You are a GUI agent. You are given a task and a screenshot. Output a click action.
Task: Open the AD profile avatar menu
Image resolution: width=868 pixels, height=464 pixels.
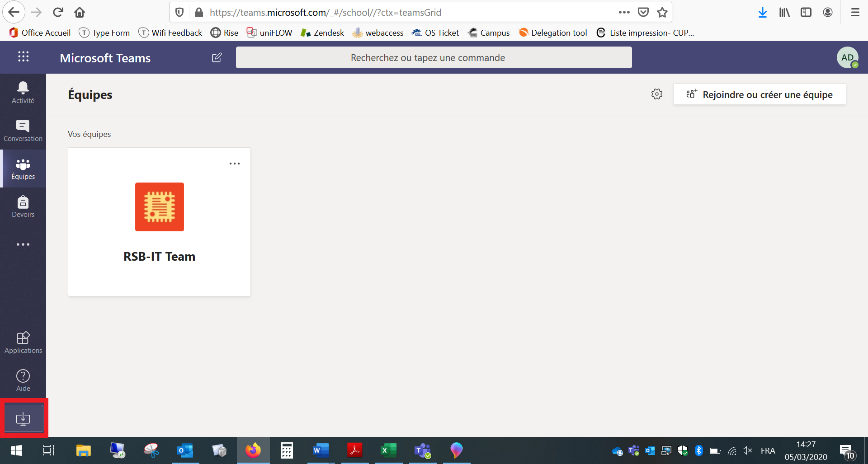tap(848, 57)
